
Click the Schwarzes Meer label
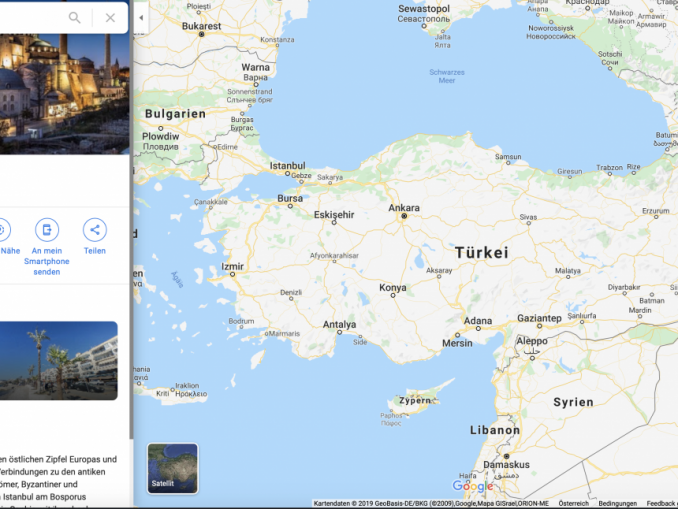pos(447,76)
